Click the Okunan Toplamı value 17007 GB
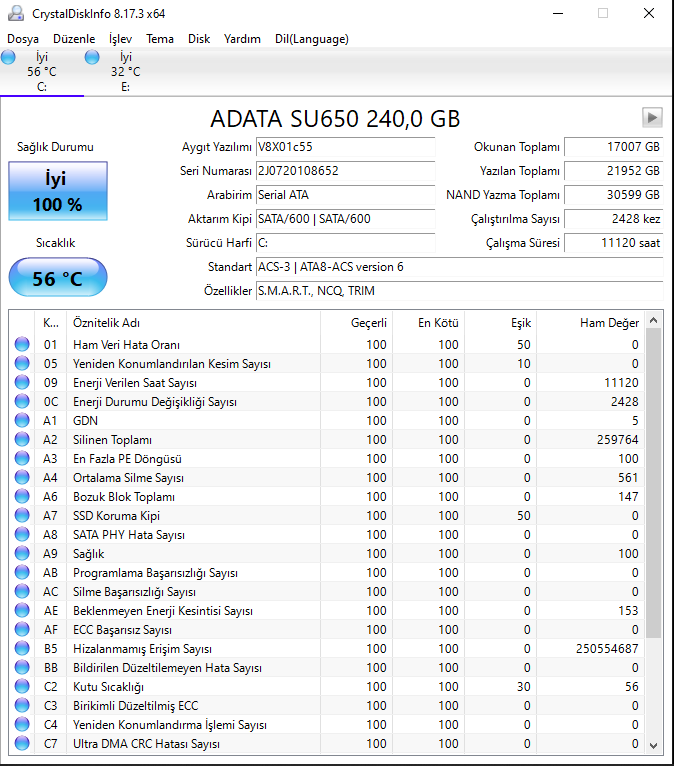This screenshot has height=766, width=674. 613,147
